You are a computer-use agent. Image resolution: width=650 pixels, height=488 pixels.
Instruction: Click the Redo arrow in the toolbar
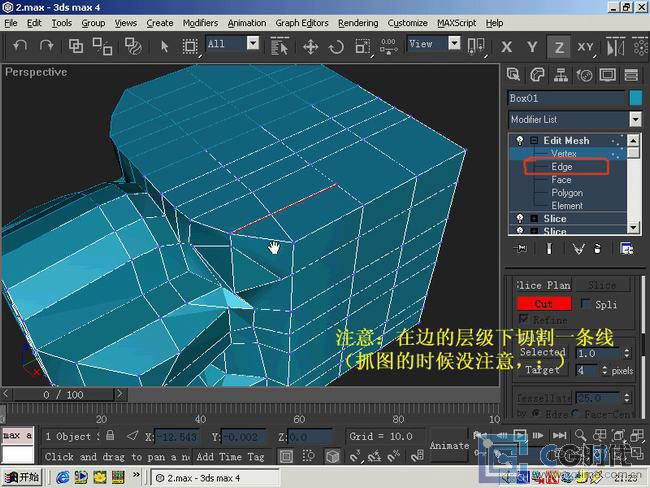click(x=46, y=46)
